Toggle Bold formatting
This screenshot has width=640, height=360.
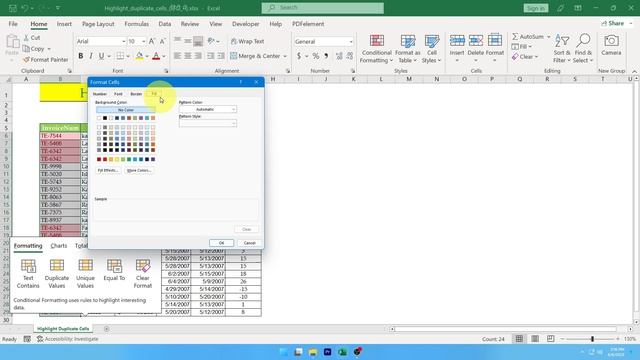[80, 56]
